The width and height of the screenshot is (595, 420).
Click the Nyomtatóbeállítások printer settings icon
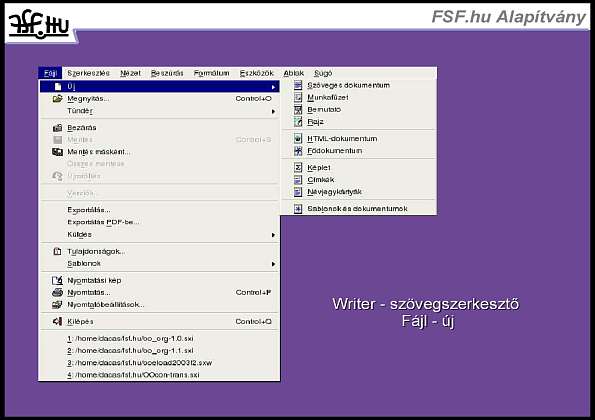[x=57, y=304]
